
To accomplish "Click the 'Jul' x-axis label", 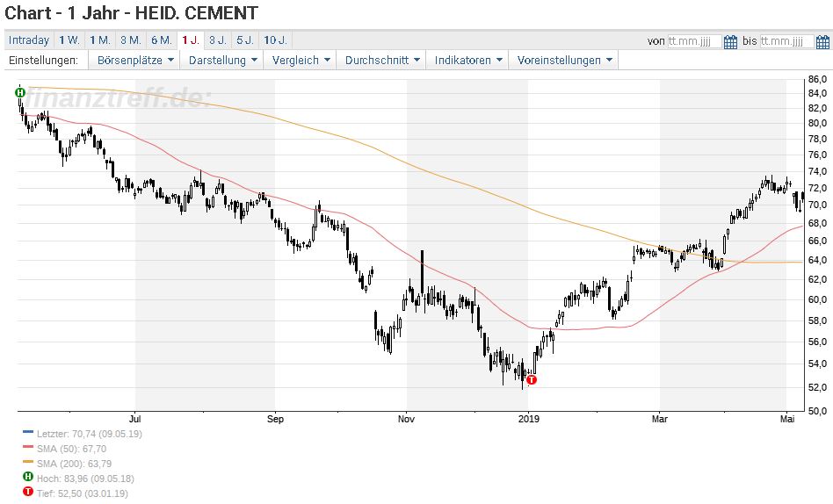I will point(135,419).
